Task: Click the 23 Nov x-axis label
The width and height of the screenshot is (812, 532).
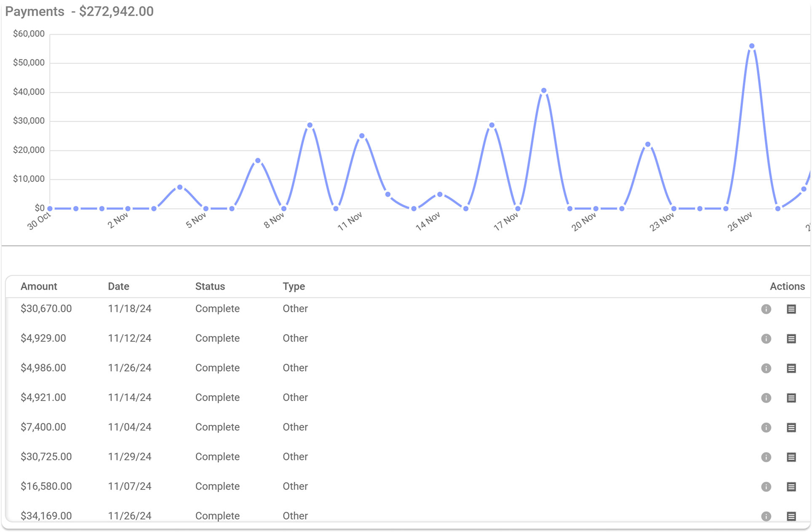Action: pyautogui.click(x=662, y=222)
